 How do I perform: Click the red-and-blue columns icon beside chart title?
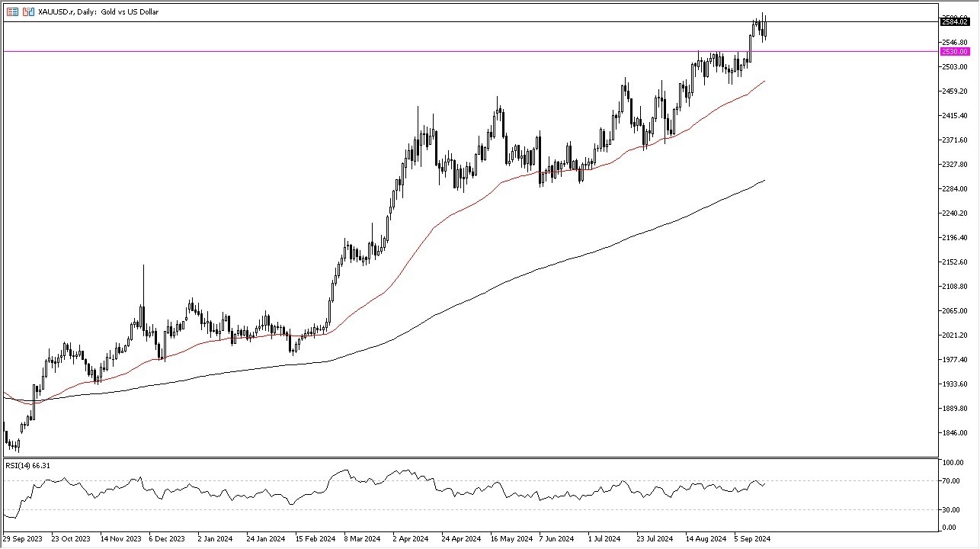click(x=28, y=12)
